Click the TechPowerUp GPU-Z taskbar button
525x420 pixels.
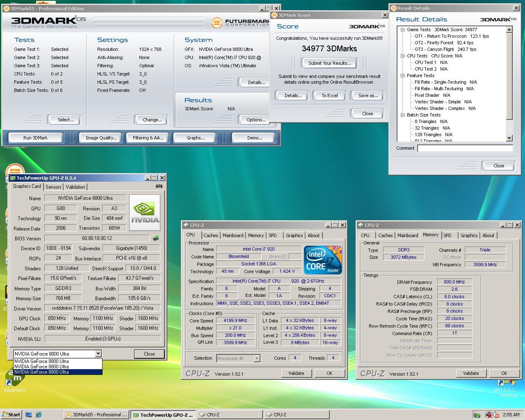(163, 415)
